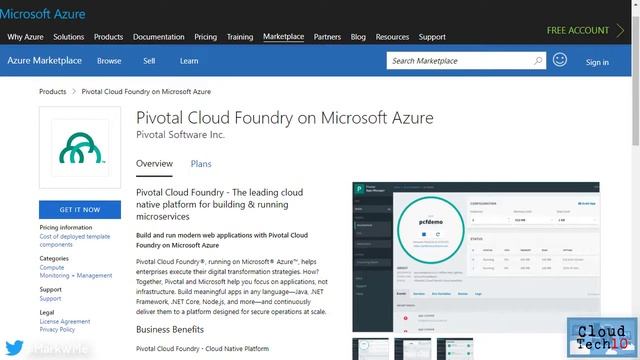Open the Compute category link
This screenshot has width=640, height=360.
pyautogui.click(x=52, y=267)
